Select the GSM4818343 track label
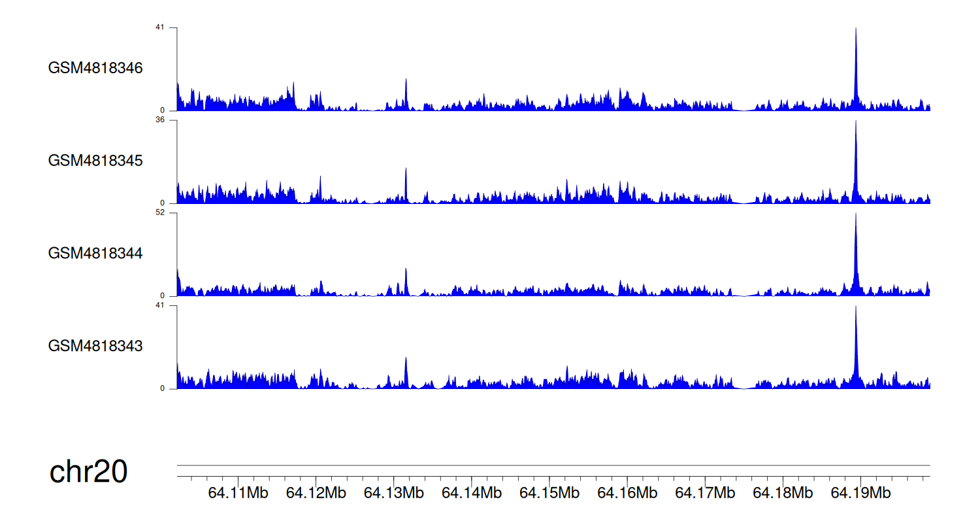Viewport: 980px width, 510px height. pos(95,346)
